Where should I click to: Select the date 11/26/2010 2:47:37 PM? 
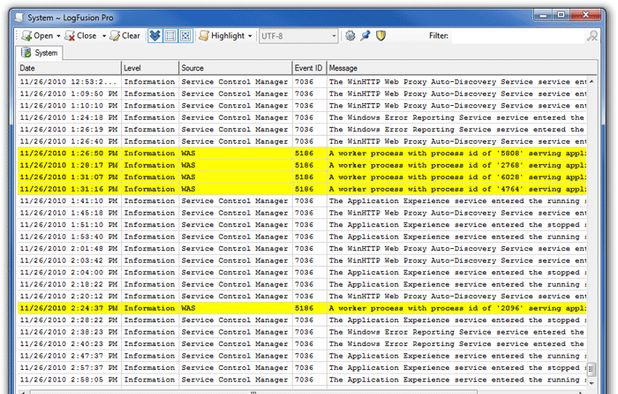[x=69, y=356]
